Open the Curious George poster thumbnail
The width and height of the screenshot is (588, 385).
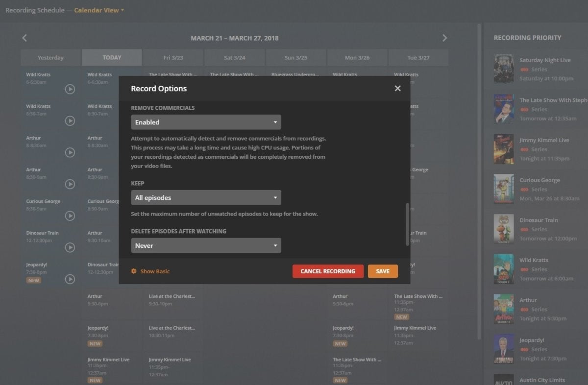[504, 189]
